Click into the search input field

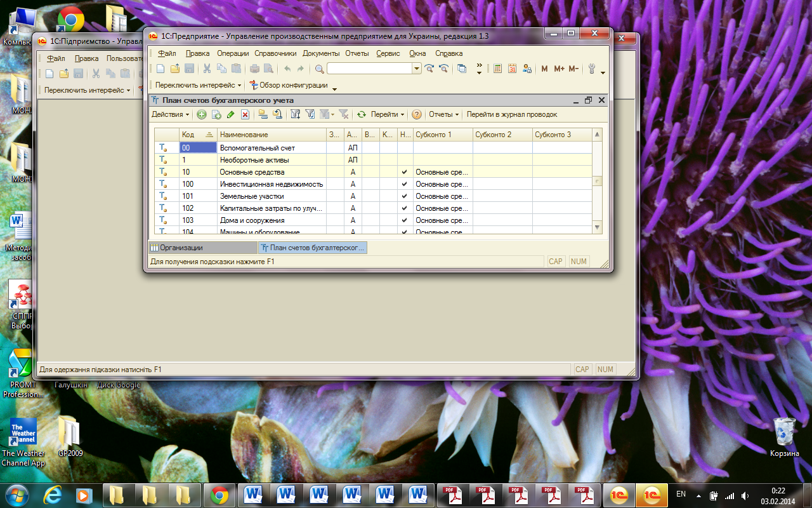click(370, 69)
